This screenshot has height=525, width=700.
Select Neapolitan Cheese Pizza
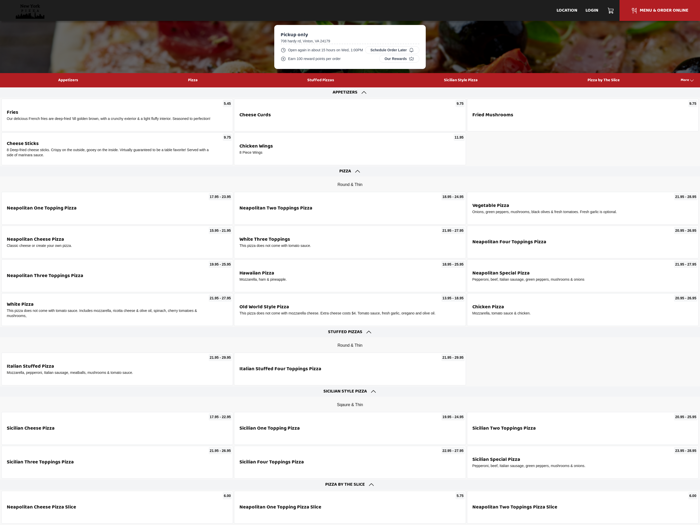tap(117, 242)
